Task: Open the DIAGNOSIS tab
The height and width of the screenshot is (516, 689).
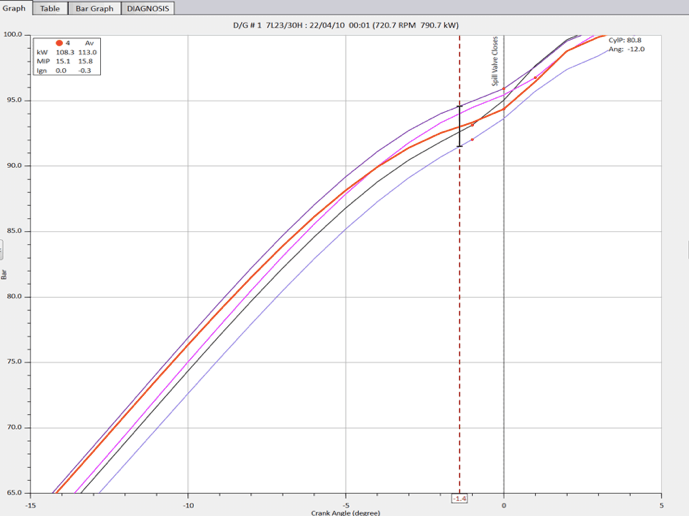Action: (148, 8)
